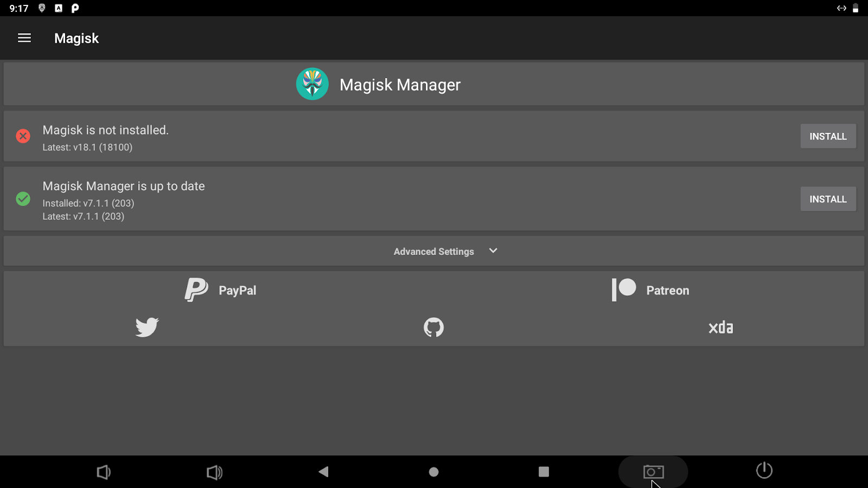
Task: Open the xda forum link
Action: (720, 328)
